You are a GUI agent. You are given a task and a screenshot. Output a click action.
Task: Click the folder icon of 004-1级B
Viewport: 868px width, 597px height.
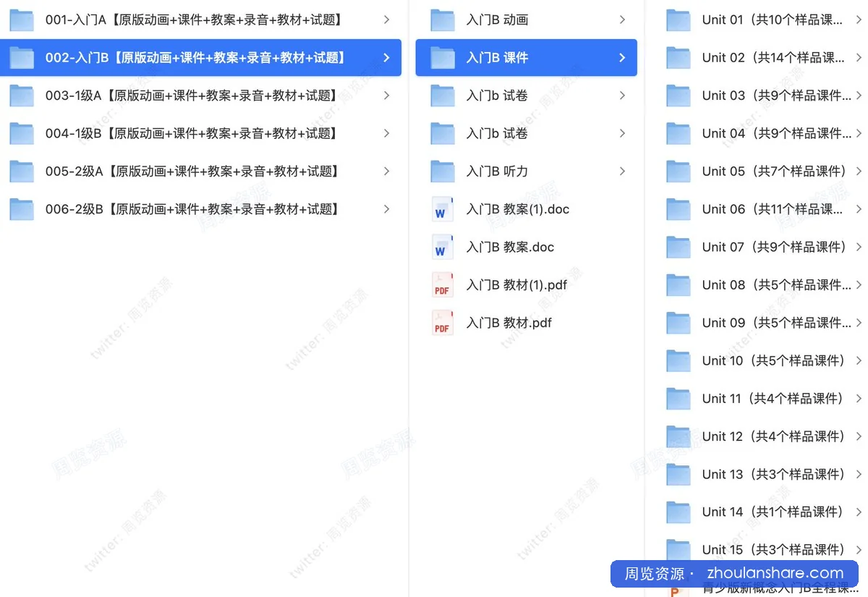pyautogui.click(x=22, y=133)
